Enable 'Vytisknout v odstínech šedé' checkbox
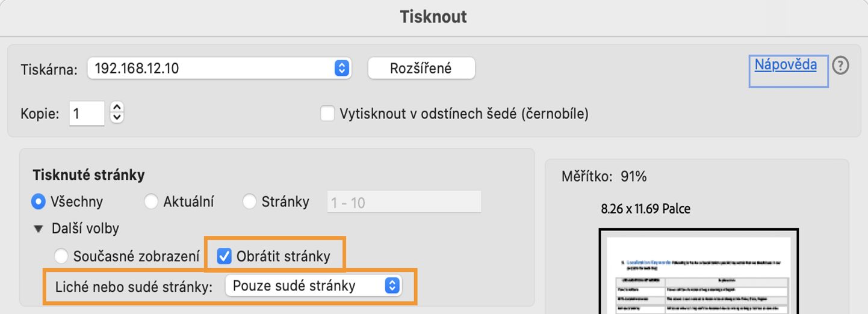 [x=327, y=113]
